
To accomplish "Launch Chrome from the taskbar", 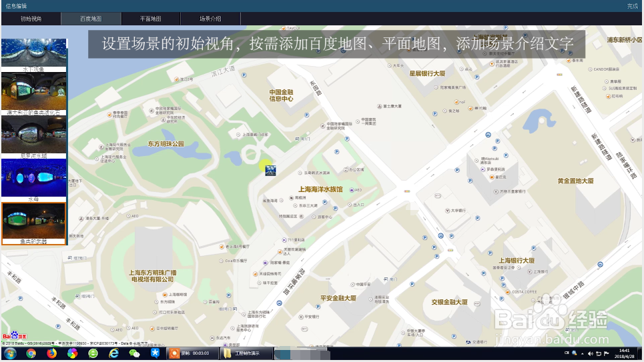I will tap(31, 353).
